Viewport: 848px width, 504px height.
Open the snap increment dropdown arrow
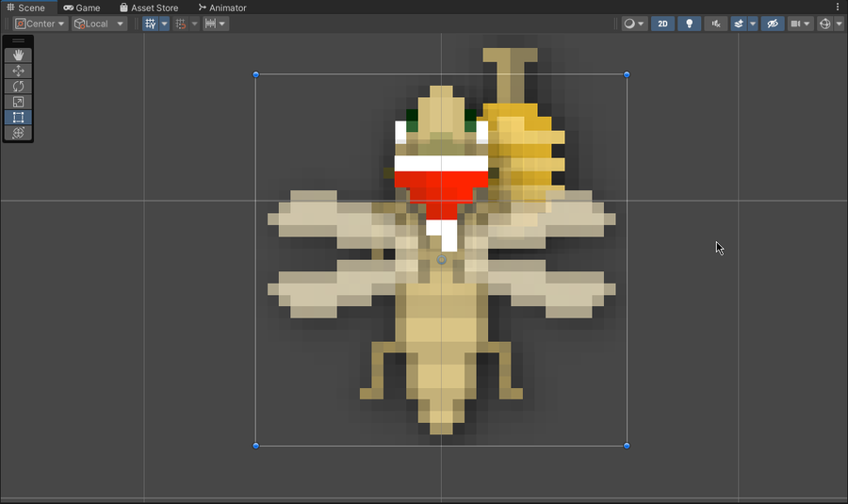pos(222,24)
